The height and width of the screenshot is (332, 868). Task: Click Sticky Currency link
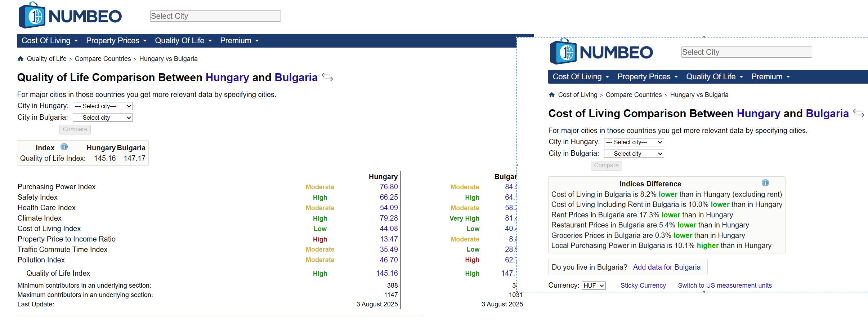coord(643,285)
